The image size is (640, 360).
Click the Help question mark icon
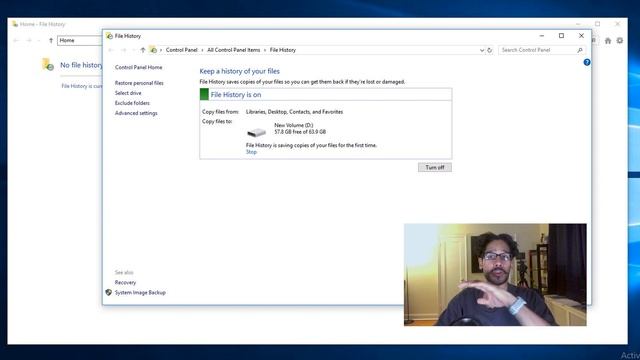[x=587, y=62]
